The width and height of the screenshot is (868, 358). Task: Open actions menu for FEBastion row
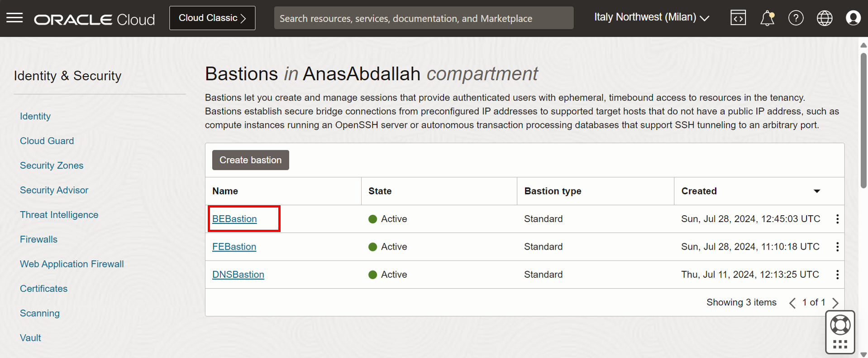coord(837,247)
